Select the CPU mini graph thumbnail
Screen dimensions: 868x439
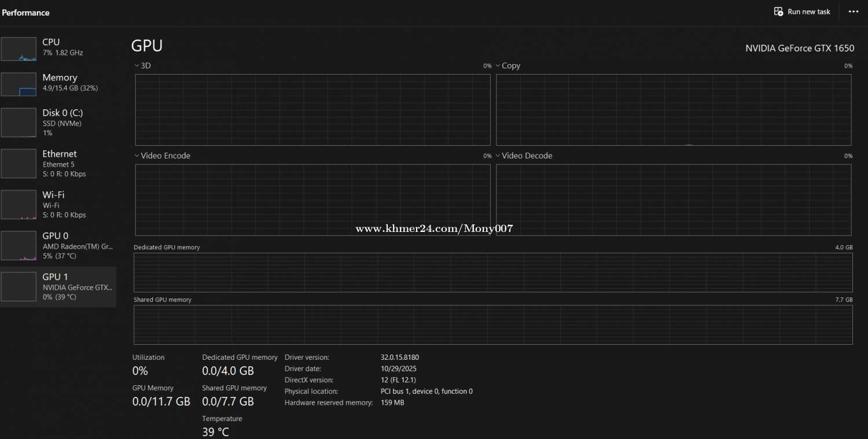click(19, 49)
